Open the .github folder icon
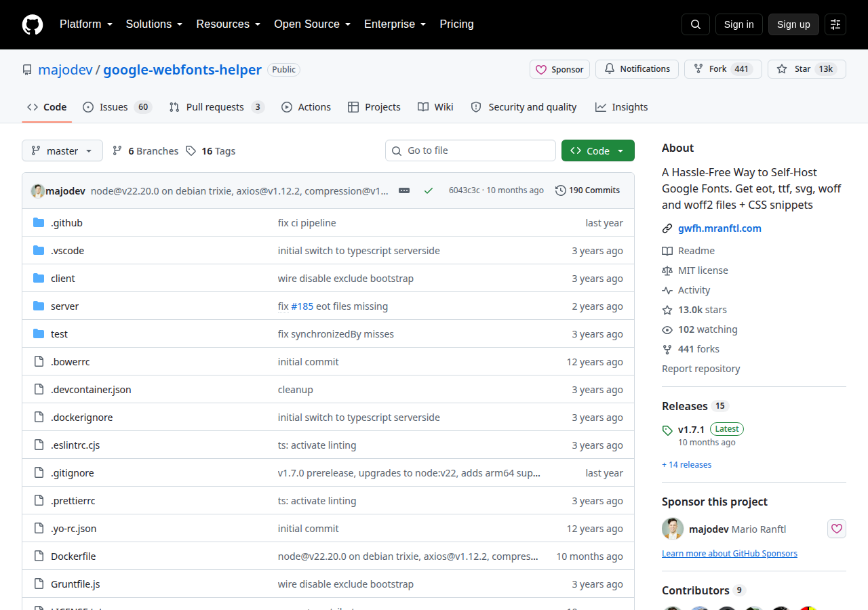The width and height of the screenshot is (868, 610). [39, 223]
